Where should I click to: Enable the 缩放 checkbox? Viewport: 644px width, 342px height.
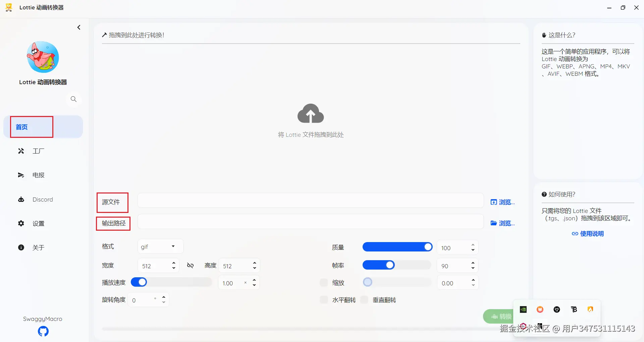324,283
